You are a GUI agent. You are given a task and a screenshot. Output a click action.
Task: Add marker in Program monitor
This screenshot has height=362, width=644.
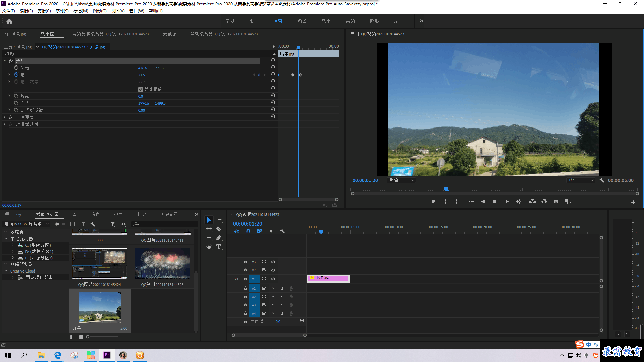point(433,202)
